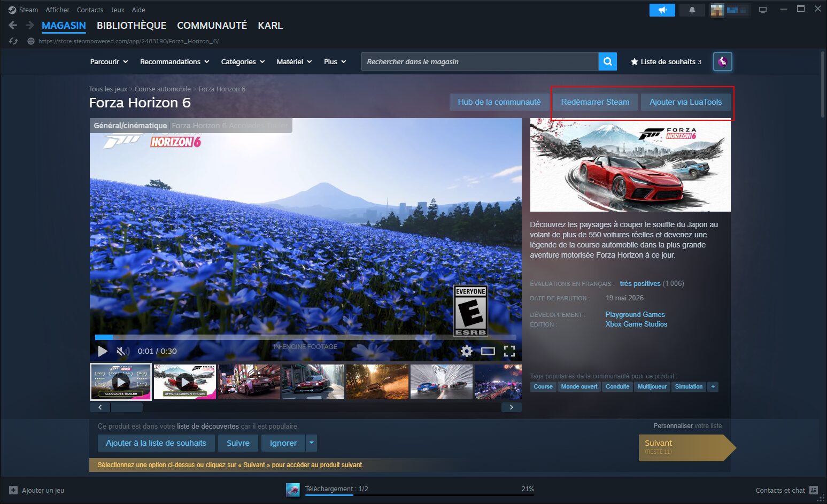Switch to the MAGASIN tab
This screenshot has height=504, width=827.
pyautogui.click(x=64, y=26)
